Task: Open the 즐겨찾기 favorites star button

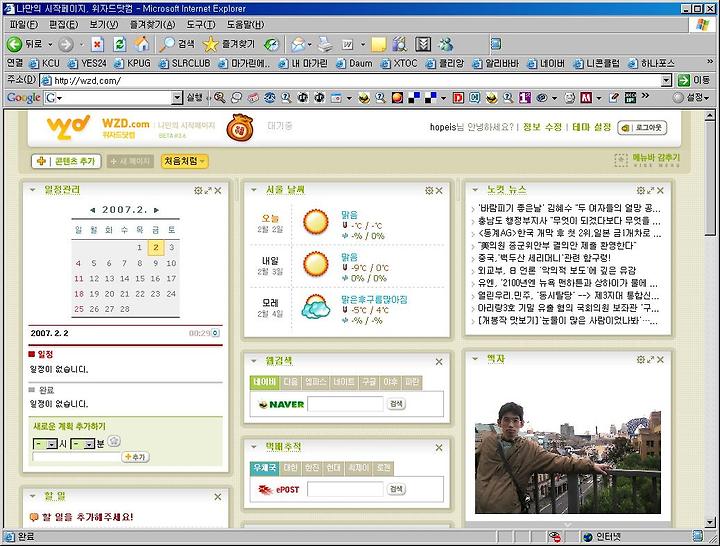Action: (x=229, y=44)
